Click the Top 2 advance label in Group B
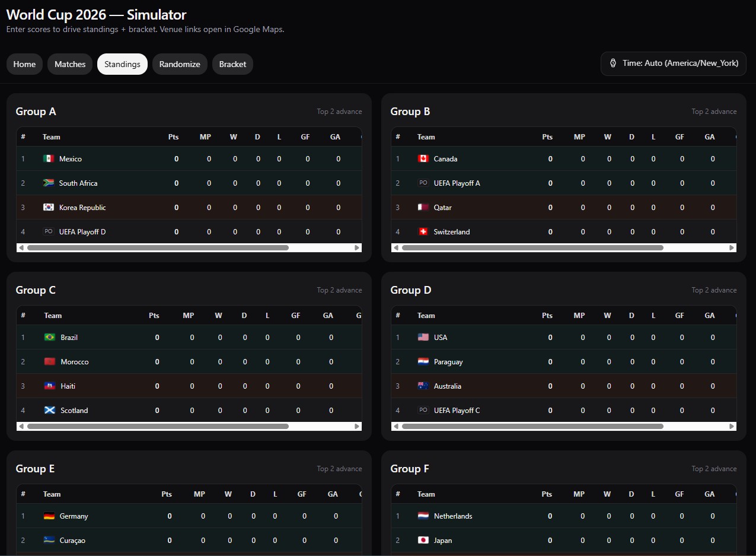The height and width of the screenshot is (556, 756). click(x=714, y=112)
